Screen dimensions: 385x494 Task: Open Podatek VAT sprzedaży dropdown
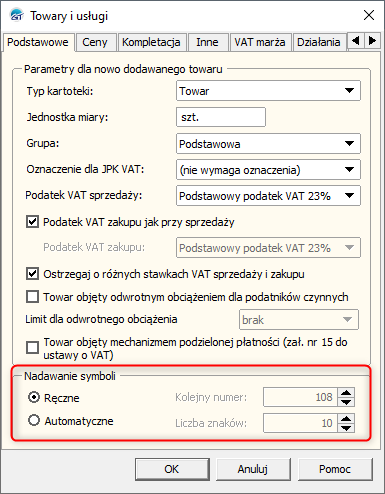point(268,195)
